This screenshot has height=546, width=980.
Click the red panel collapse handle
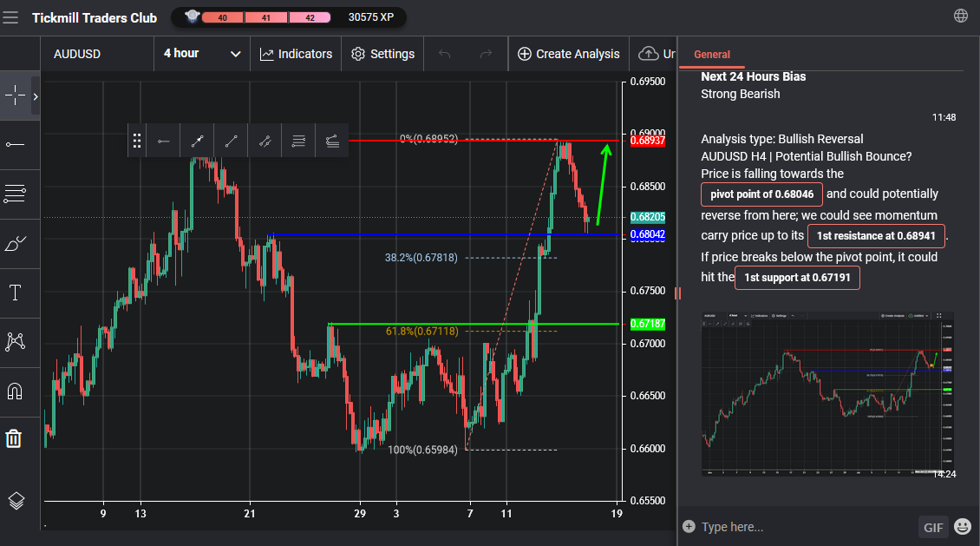point(677,293)
